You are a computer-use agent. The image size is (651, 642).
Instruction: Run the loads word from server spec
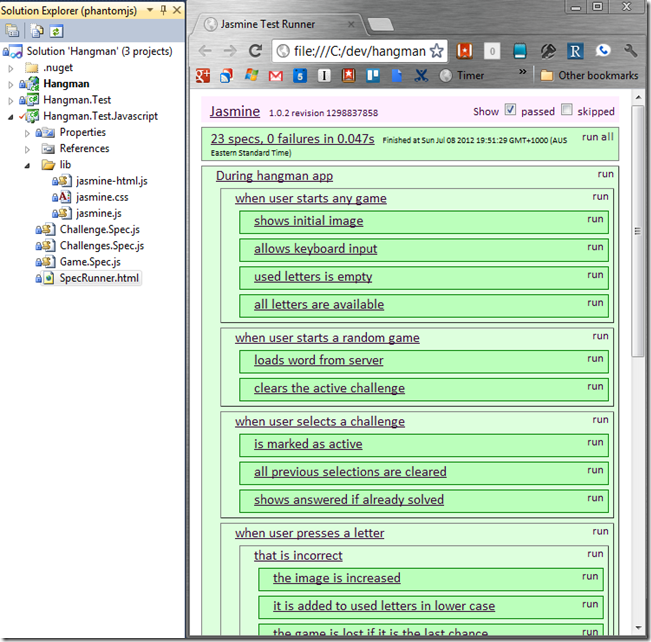coord(595,358)
